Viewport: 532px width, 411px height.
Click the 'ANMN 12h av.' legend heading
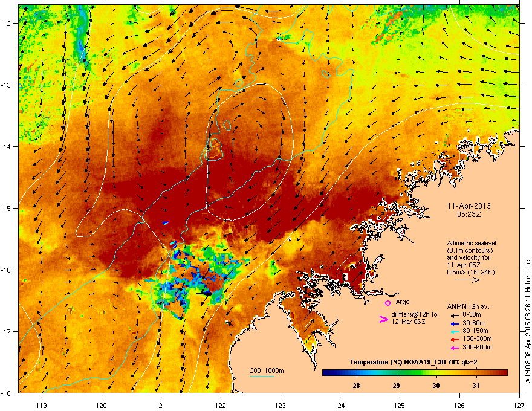pos(468,306)
